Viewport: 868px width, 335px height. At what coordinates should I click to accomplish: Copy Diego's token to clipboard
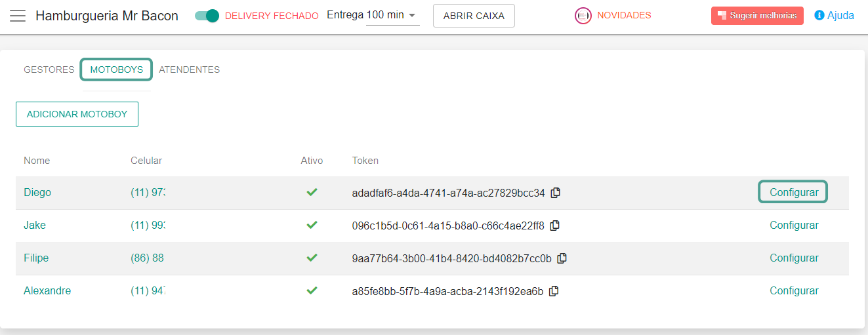[x=556, y=193]
